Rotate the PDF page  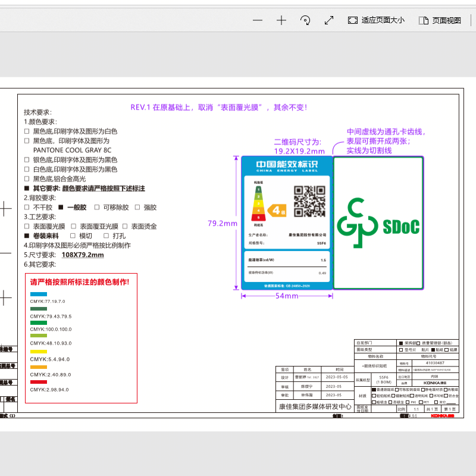coord(305,20)
